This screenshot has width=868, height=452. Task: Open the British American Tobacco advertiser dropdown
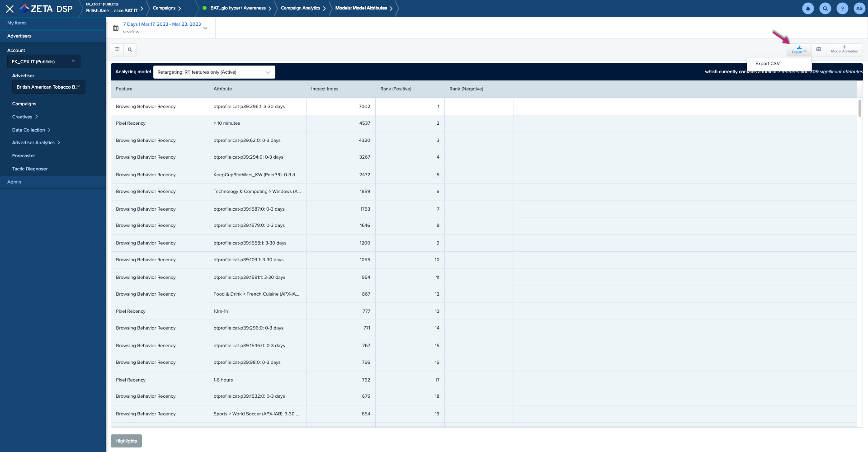point(48,87)
